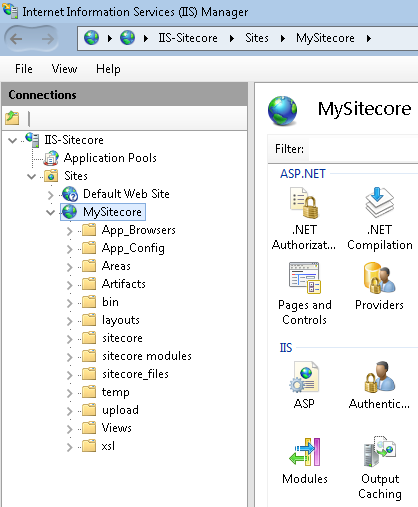Select the temp folder label
The height and width of the screenshot is (507, 418).
[116, 392]
